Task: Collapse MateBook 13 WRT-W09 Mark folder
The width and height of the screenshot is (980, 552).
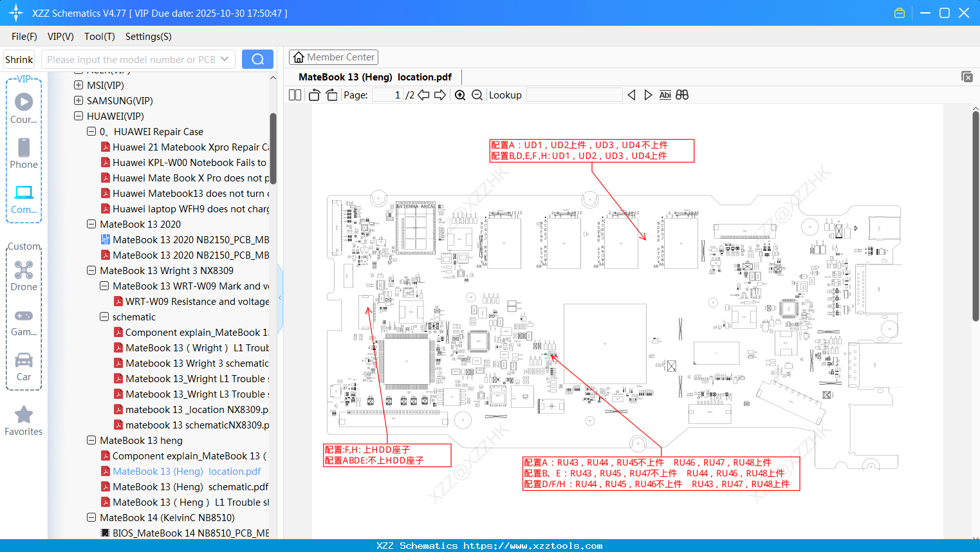Action: click(104, 286)
